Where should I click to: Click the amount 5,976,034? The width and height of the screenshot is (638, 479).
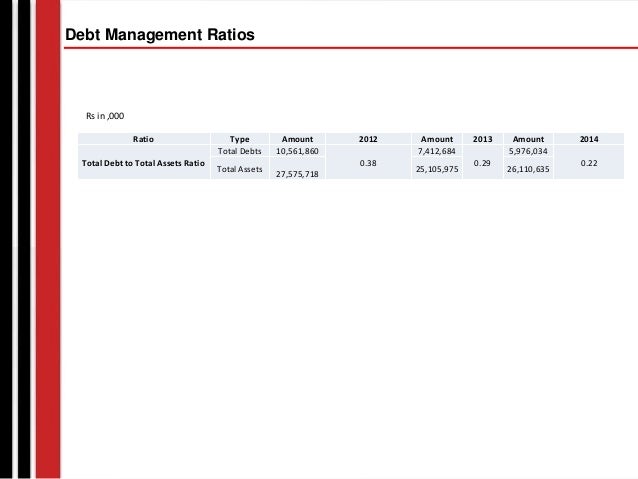(x=528, y=151)
